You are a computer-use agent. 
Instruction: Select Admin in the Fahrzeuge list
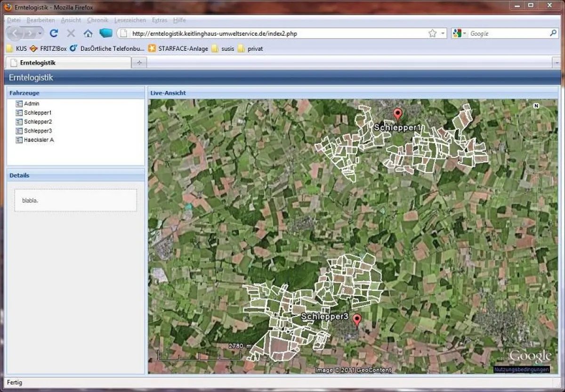point(32,104)
